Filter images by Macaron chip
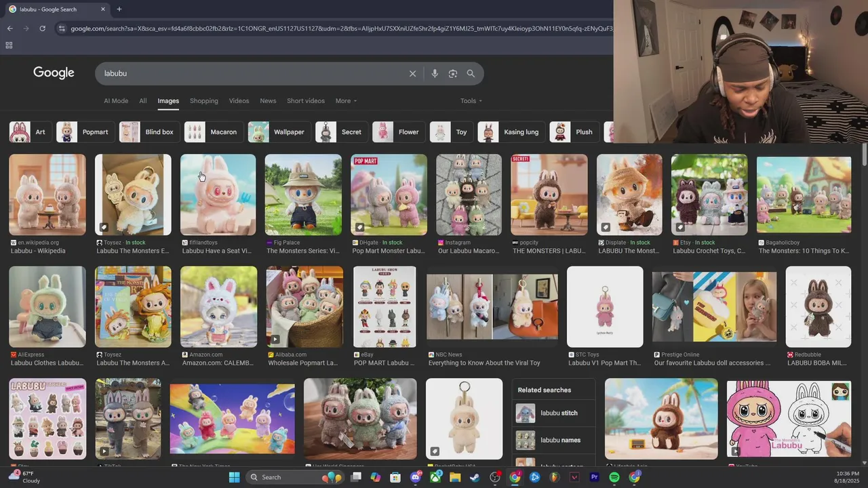868x488 pixels. click(214, 132)
